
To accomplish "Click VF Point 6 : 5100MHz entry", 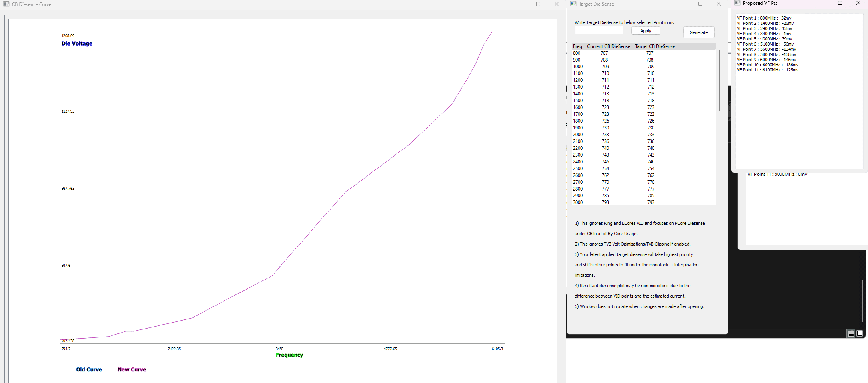I will [x=765, y=44].
